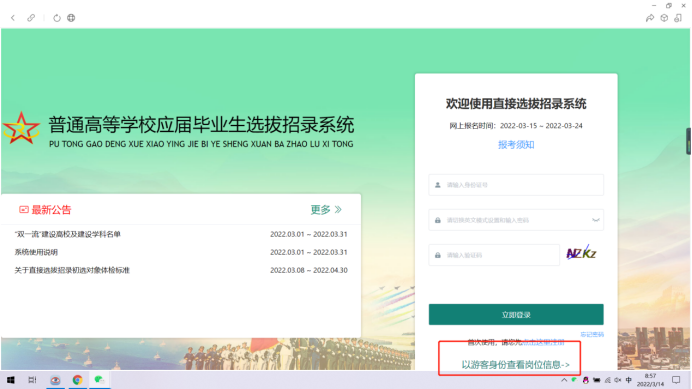Click the cube icon in top-right toolbar
Viewport: 692px width, 389px height.
coord(664,18)
